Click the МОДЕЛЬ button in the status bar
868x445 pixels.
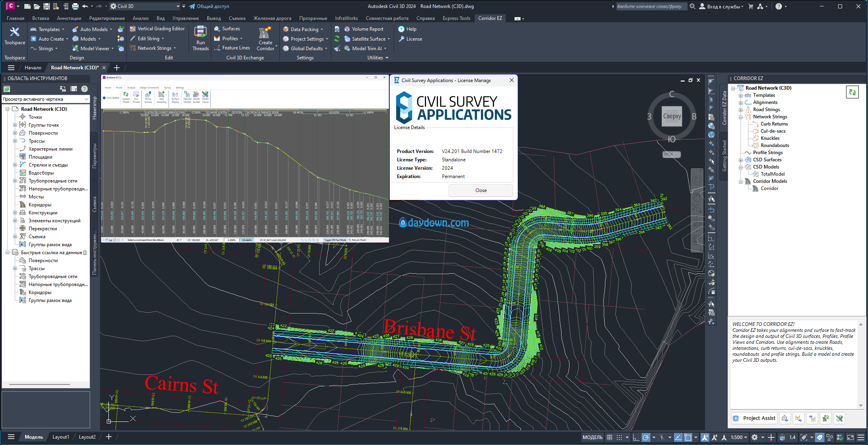click(593, 437)
